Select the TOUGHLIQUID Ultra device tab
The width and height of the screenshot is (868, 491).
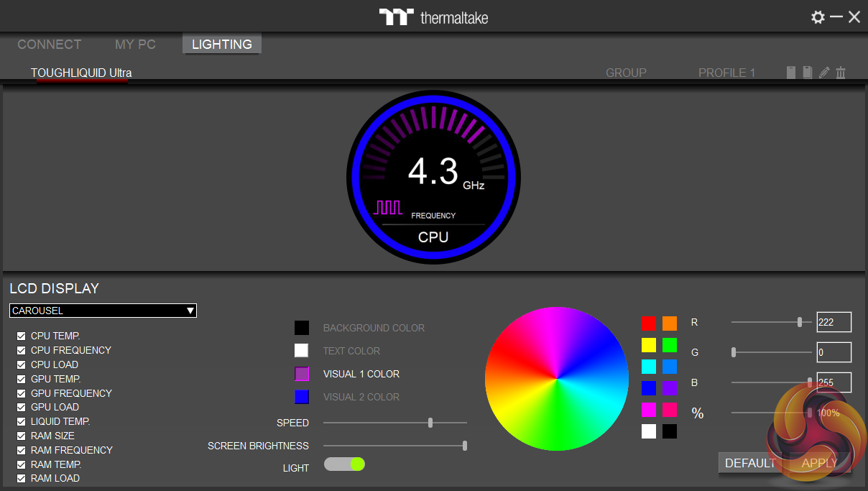click(81, 73)
